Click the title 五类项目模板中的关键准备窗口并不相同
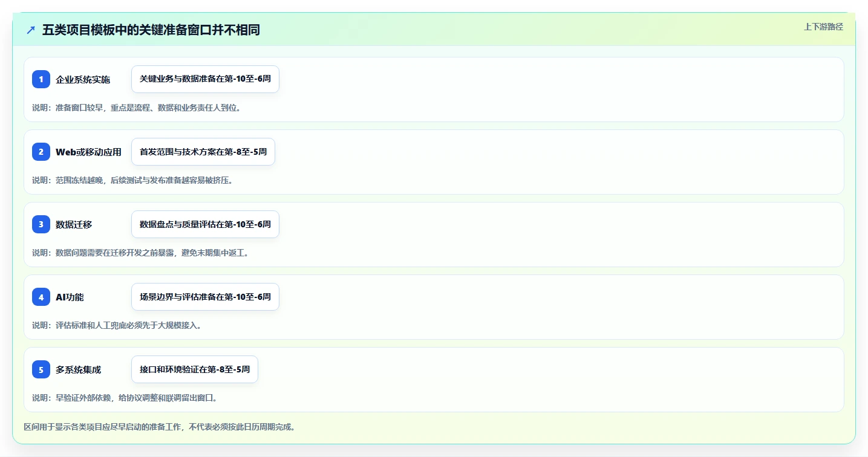The height and width of the screenshot is (457, 868). [x=151, y=30]
